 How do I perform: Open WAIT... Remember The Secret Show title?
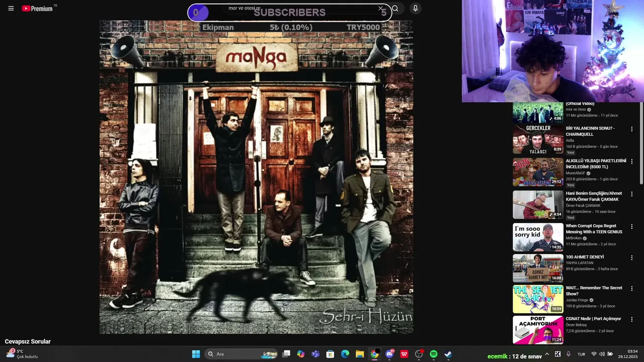pos(594,291)
